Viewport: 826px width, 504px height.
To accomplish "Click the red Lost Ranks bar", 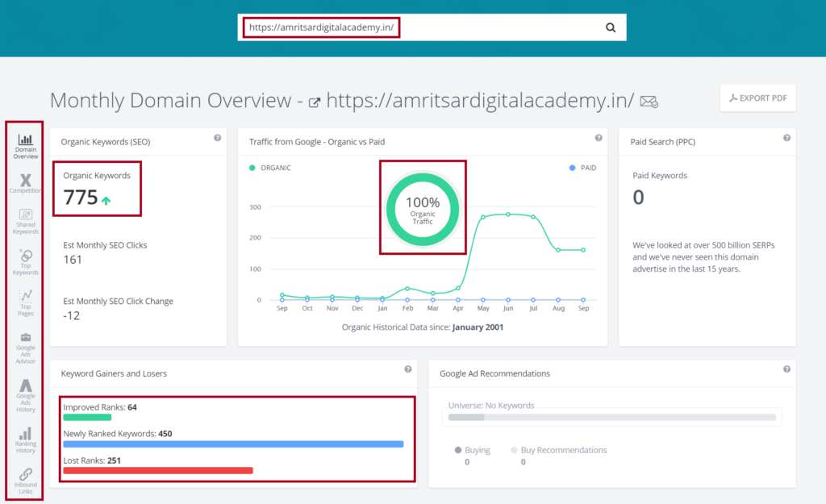I will [x=158, y=471].
